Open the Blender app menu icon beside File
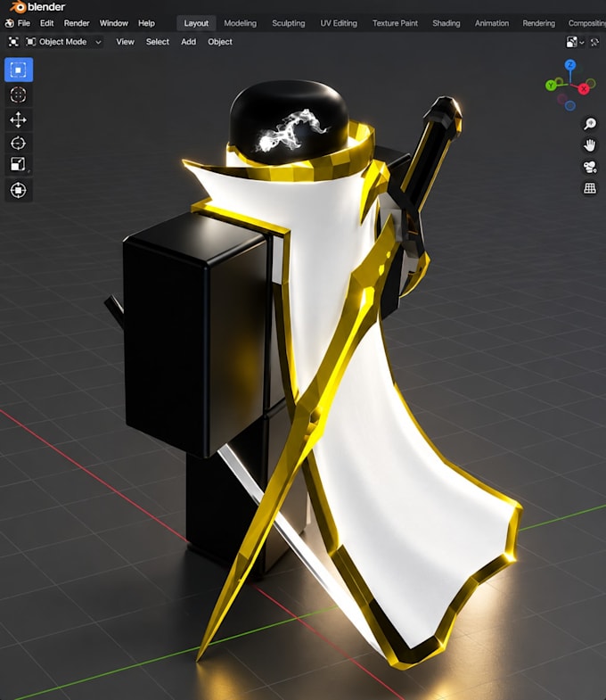The height and width of the screenshot is (700, 606). (x=9, y=23)
